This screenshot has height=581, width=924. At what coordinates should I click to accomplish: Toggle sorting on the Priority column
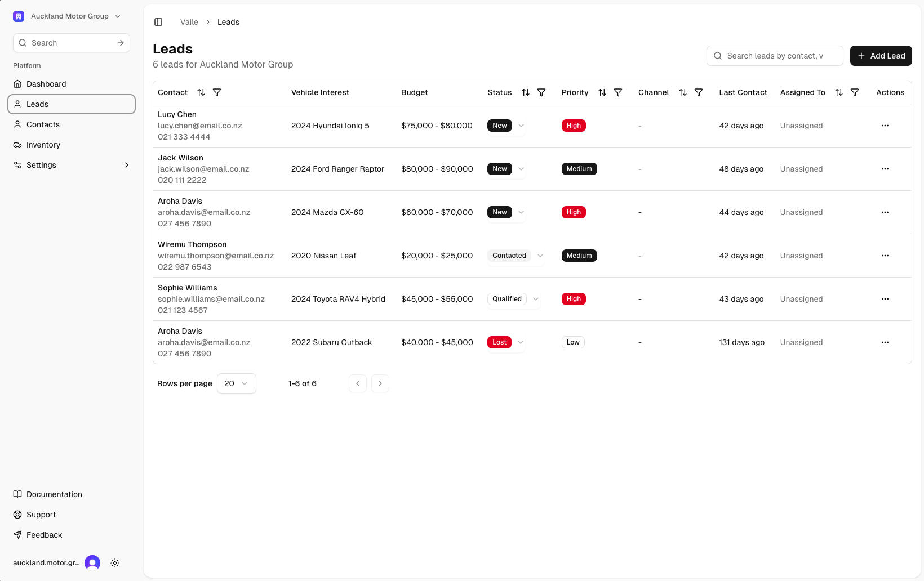[602, 92]
